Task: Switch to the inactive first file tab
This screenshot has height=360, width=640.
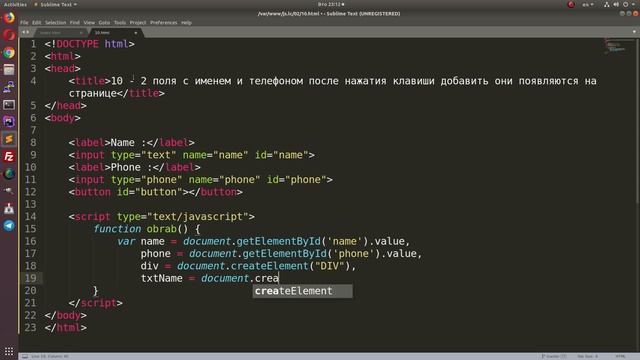Action: (x=60, y=33)
